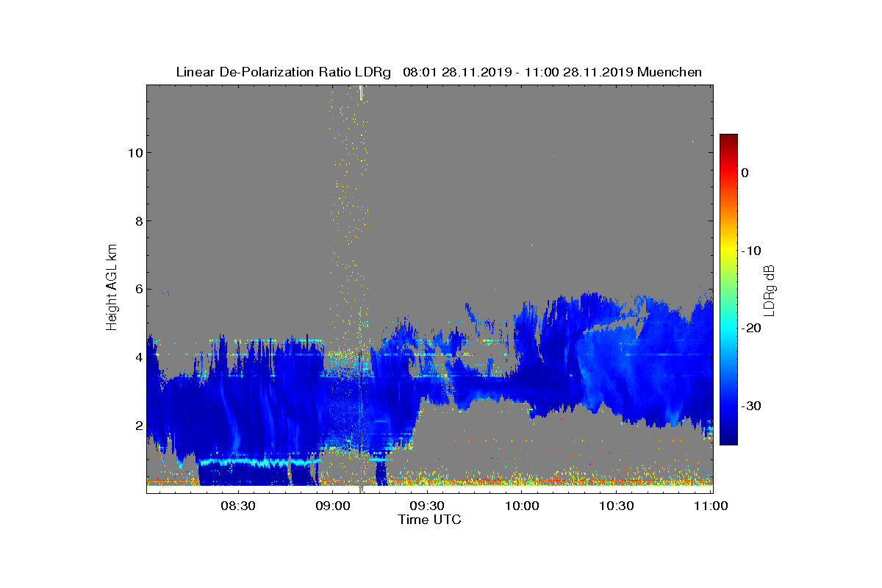Click the colorbar tick label -30
This screenshot has width=882, height=588.
point(750,406)
